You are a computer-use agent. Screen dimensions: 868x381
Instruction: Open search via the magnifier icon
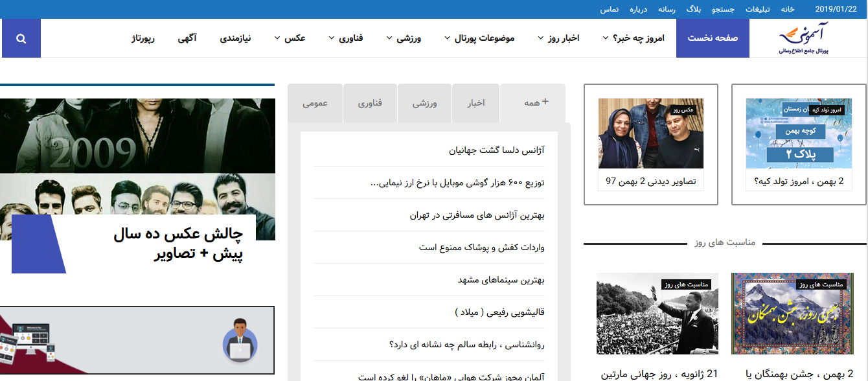coord(21,38)
